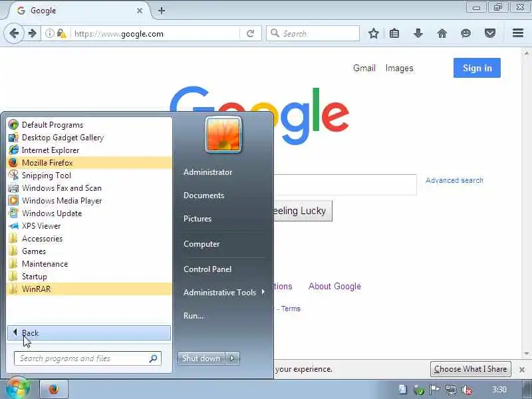
Task: Show bookmarks list icon in toolbar
Action: 394,33
